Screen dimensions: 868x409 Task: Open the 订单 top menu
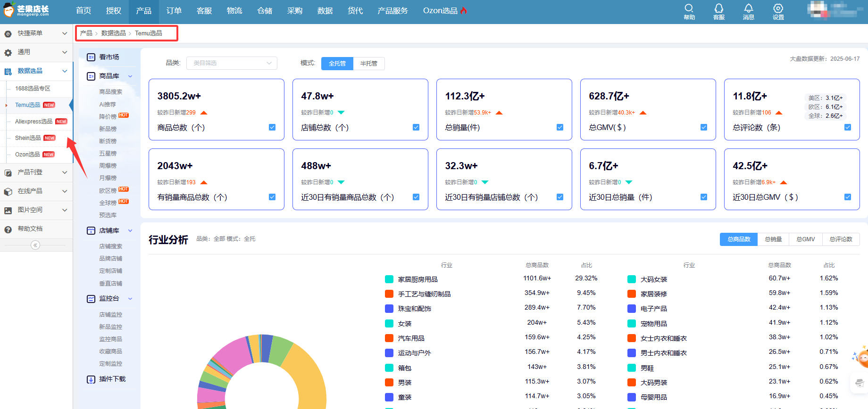174,11
